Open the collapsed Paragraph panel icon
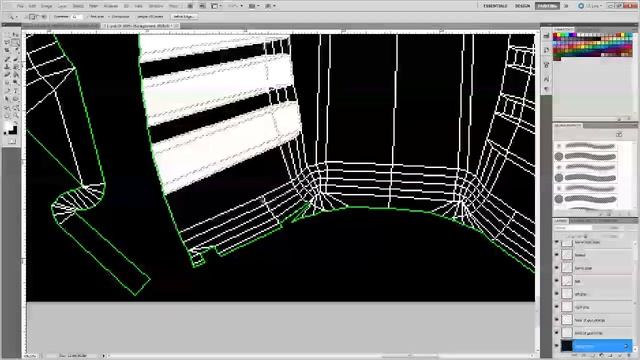Image resolution: width=640 pixels, height=360 pixels. pyautogui.click(x=547, y=89)
